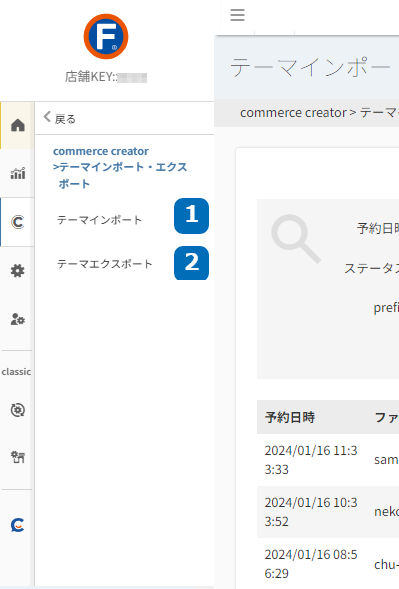This screenshot has width=399, height=589.
Task: Click the commerce creator breadcrumb link
Action: pos(293,113)
